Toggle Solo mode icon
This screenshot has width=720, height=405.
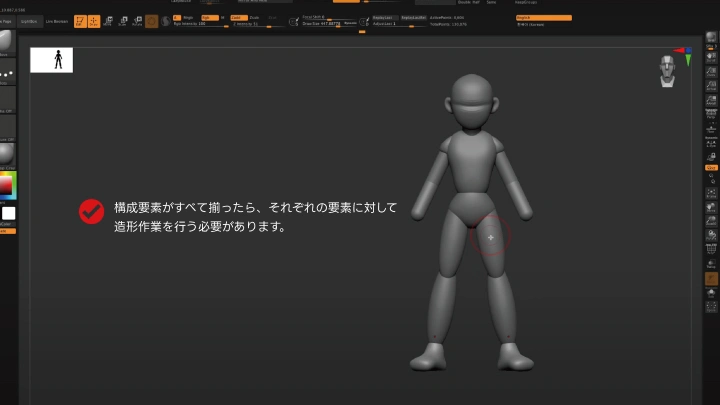711,293
